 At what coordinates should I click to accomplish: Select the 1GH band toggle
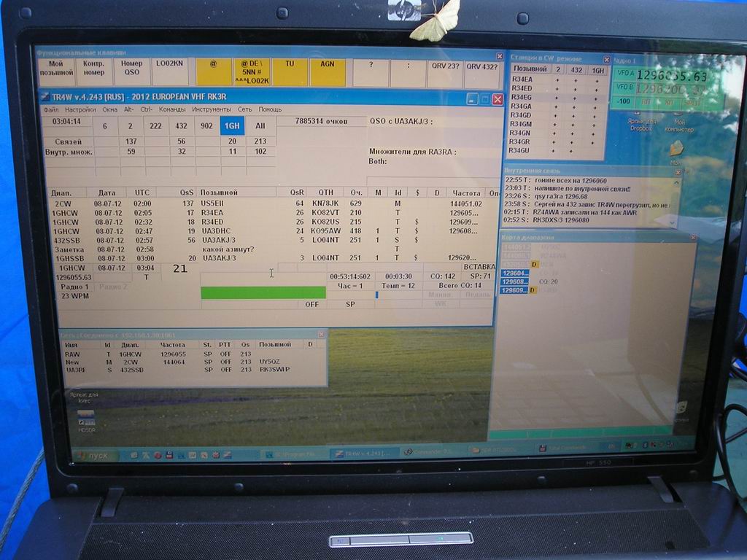pyautogui.click(x=232, y=125)
